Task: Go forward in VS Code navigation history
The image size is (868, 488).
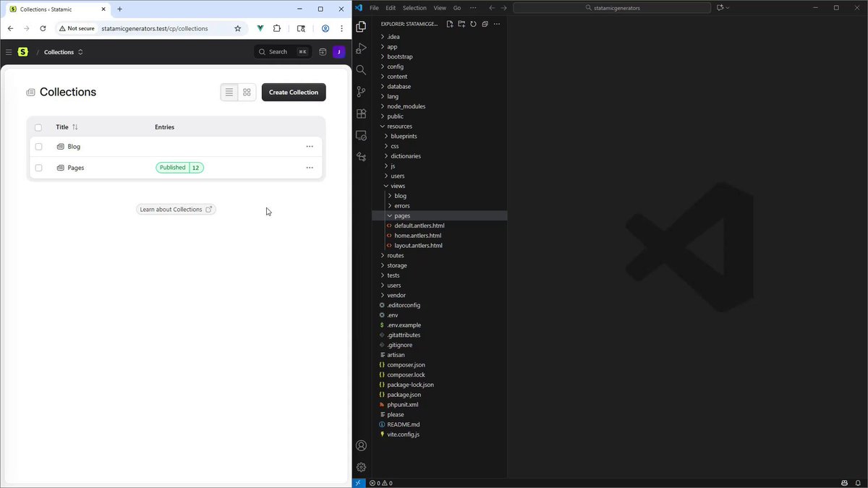Action: [x=504, y=8]
